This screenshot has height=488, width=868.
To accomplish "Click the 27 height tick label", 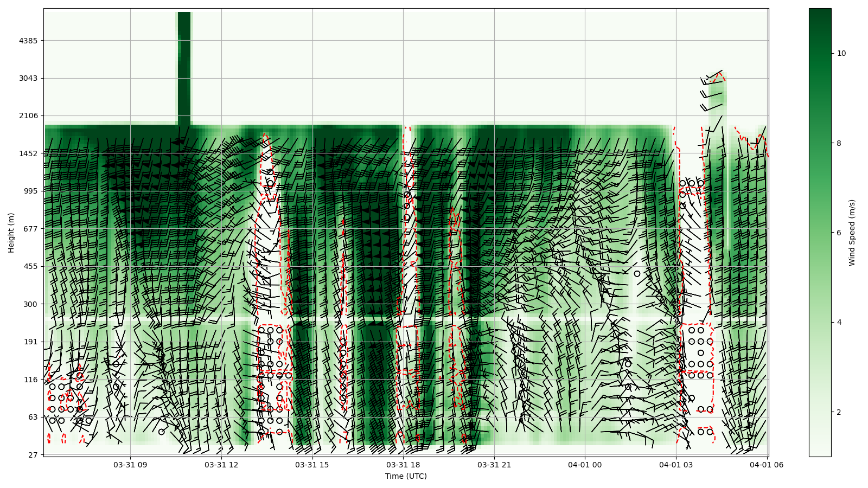I will [x=33, y=454].
